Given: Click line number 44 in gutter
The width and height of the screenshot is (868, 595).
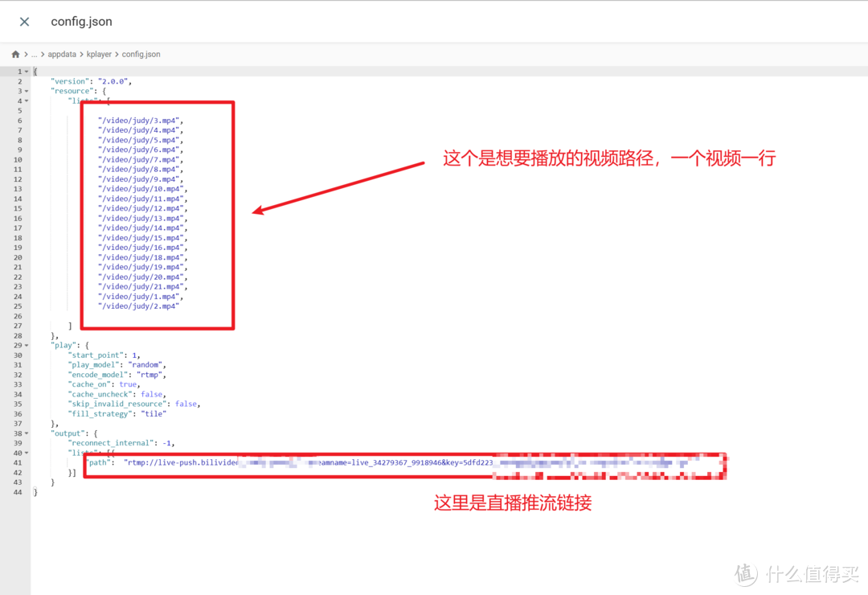Looking at the screenshot, I should pos(18,492).
